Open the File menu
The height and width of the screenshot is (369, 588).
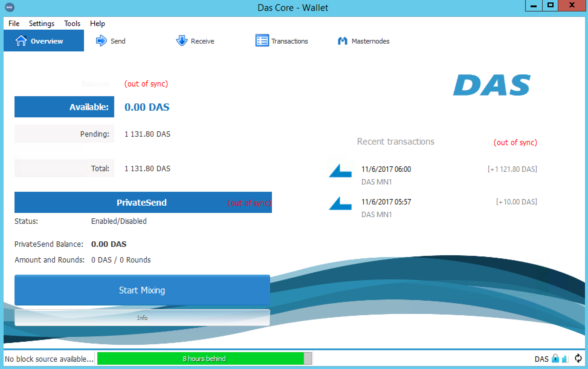point(14,24)
